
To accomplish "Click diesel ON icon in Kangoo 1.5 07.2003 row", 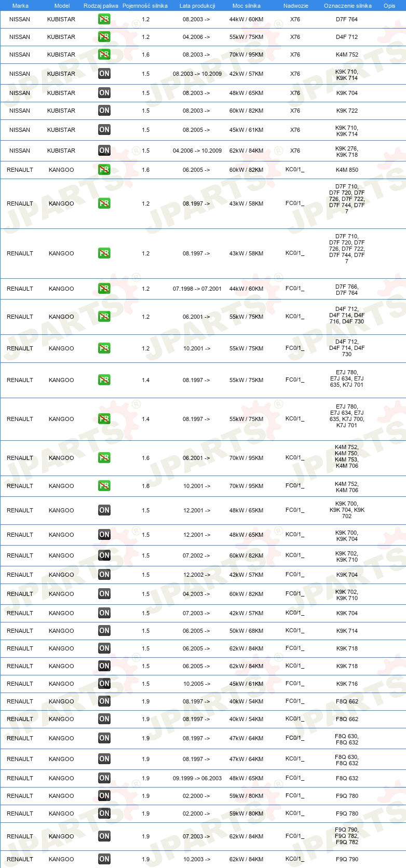I will 104,613.
